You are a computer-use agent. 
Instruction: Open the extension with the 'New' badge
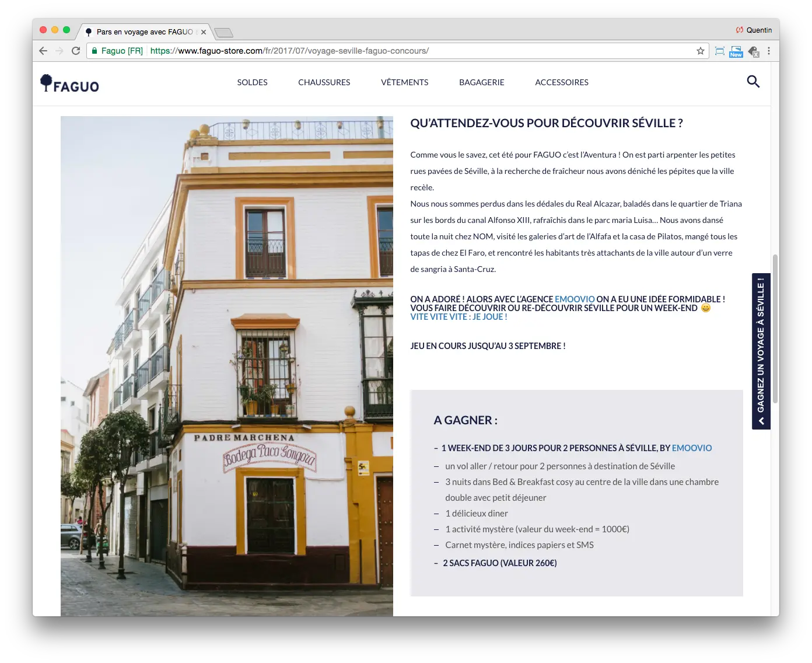point(736,51)
